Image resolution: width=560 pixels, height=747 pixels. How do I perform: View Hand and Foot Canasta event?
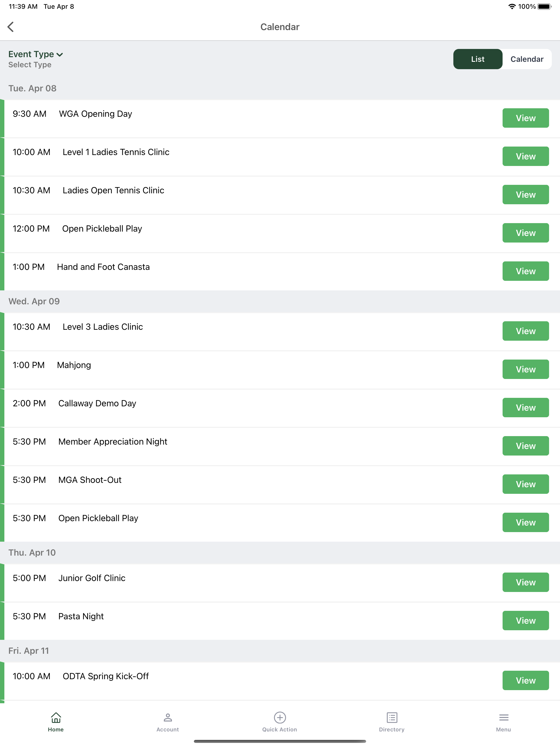tap(526, 271)
